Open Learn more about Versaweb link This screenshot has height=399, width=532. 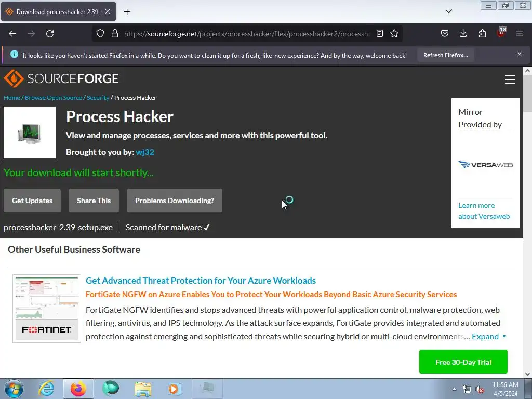click(484, 211)
